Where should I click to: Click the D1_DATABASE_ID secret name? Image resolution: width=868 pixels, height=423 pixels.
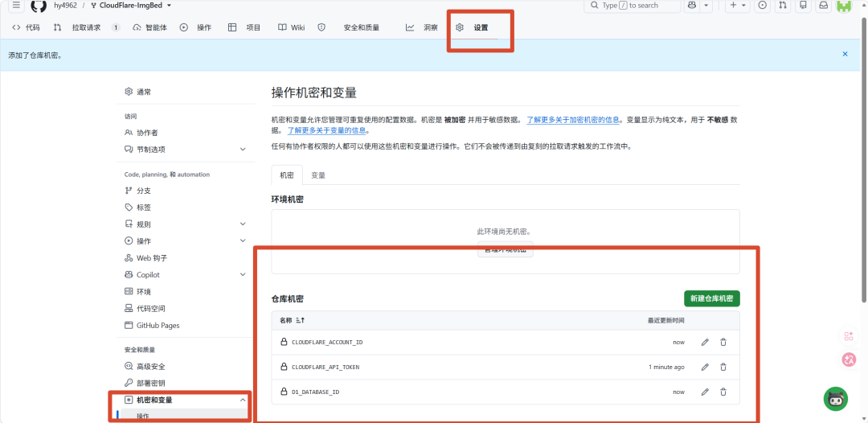pos(316,392)
